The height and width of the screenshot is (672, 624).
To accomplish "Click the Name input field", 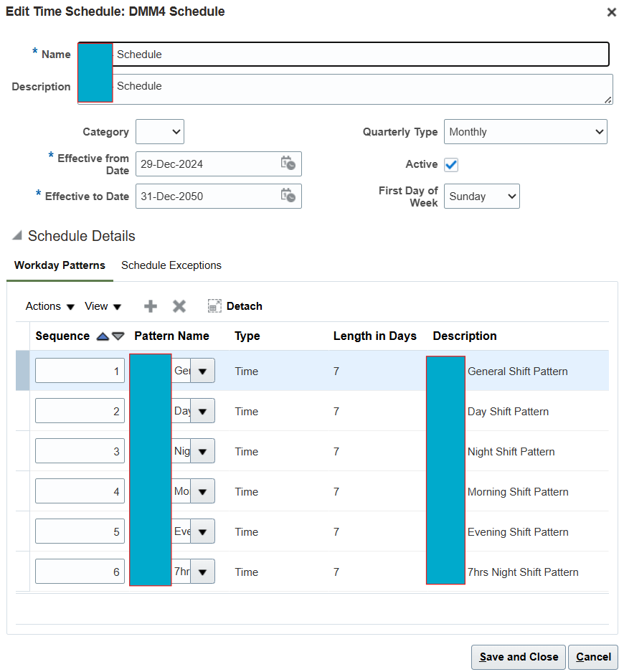I will [344, 55].
